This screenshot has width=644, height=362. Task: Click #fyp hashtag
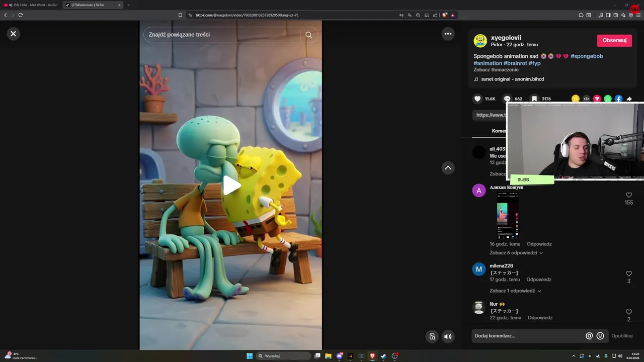coord(534,63)
